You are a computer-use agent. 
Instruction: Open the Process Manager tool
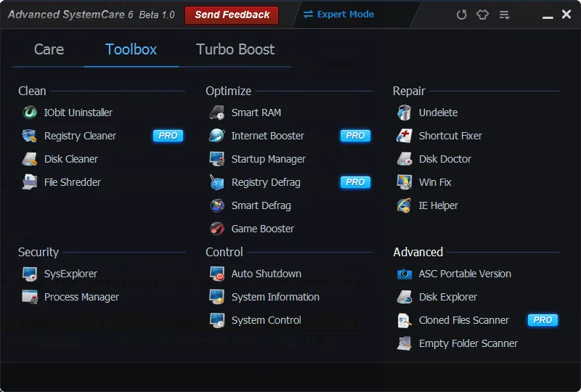81,297
